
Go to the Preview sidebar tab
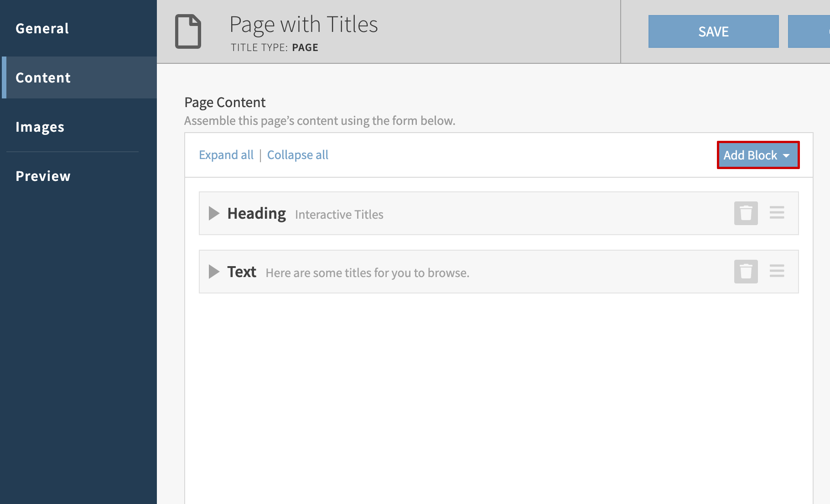(43, 176)
